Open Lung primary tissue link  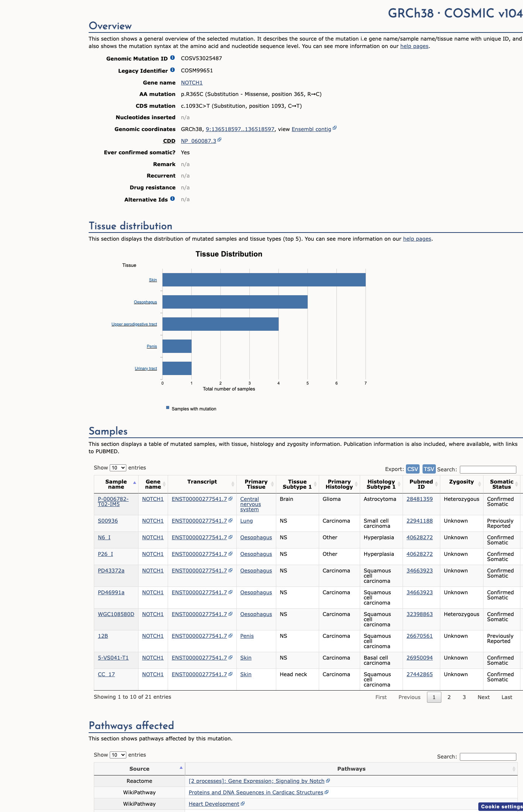point(246,521)
